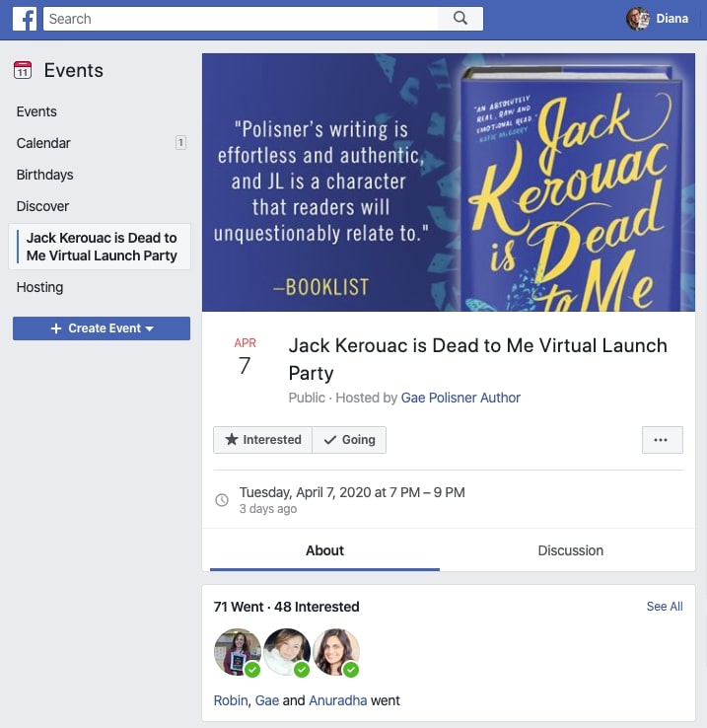Open Birthdays in the left sidebar

44,175
